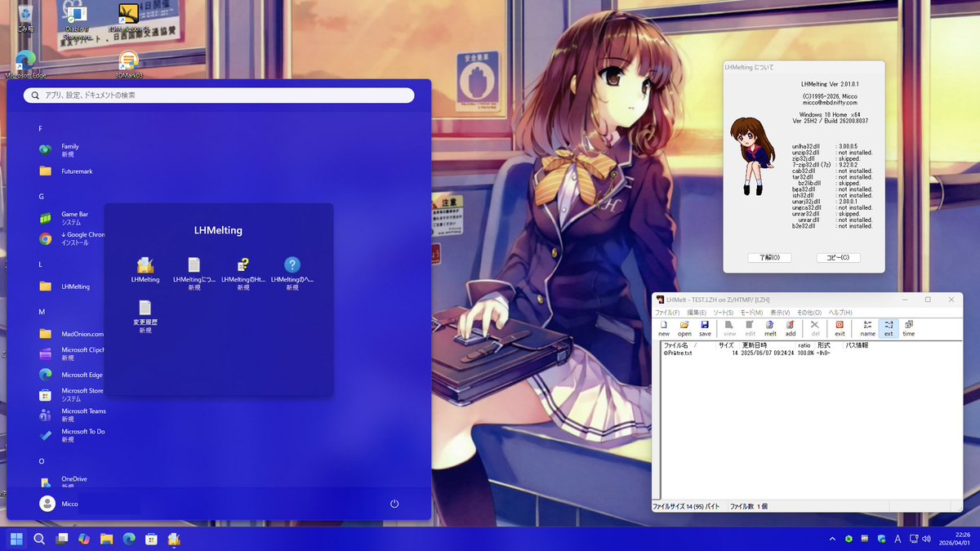
Task: Click the Start menu search box
Action: point(219,96)
